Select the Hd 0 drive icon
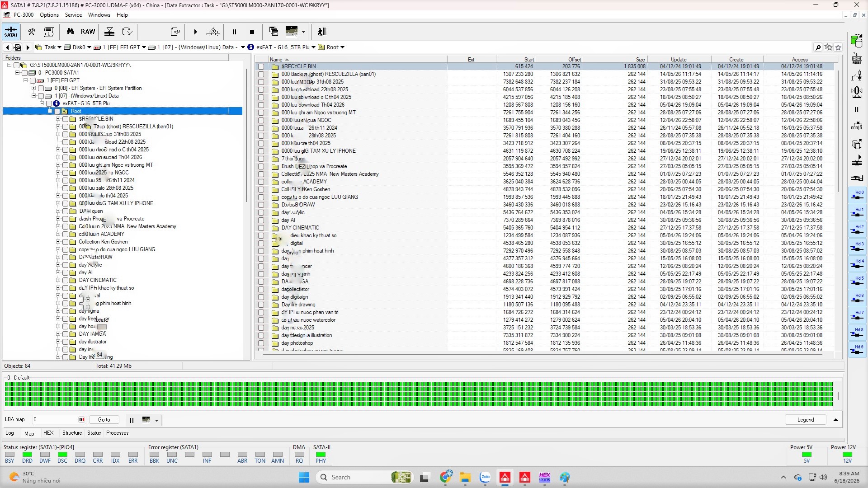 pyautogui.click(x=857, y=195)
